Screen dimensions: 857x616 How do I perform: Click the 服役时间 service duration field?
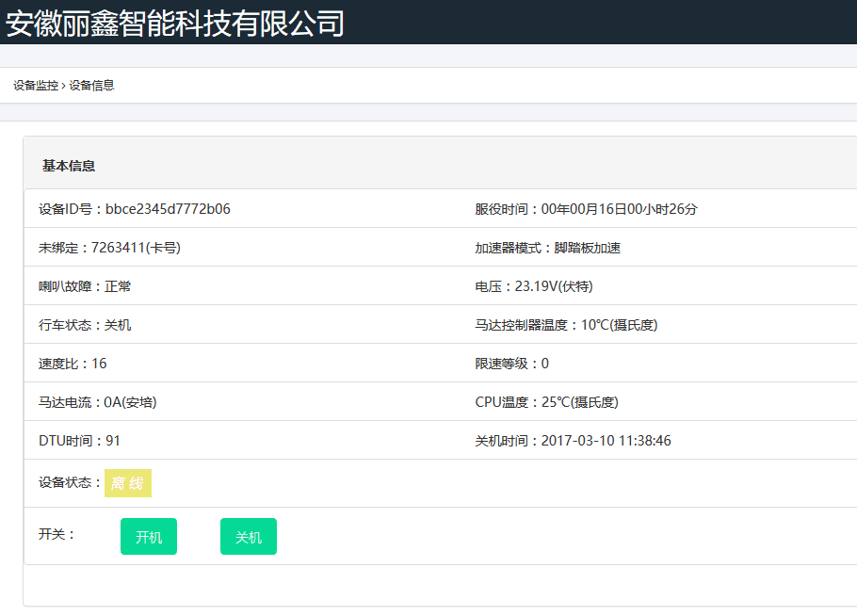pyautogui.click(x=586, y=209)
